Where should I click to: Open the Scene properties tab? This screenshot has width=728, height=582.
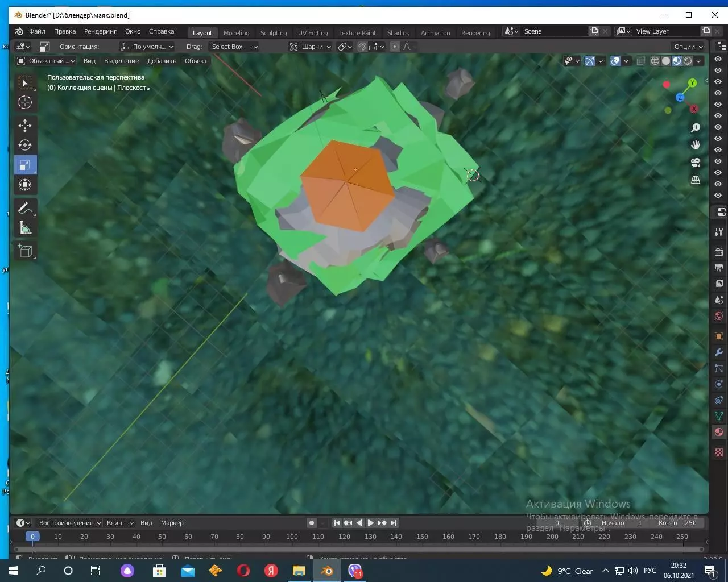[x=719, y=300]
